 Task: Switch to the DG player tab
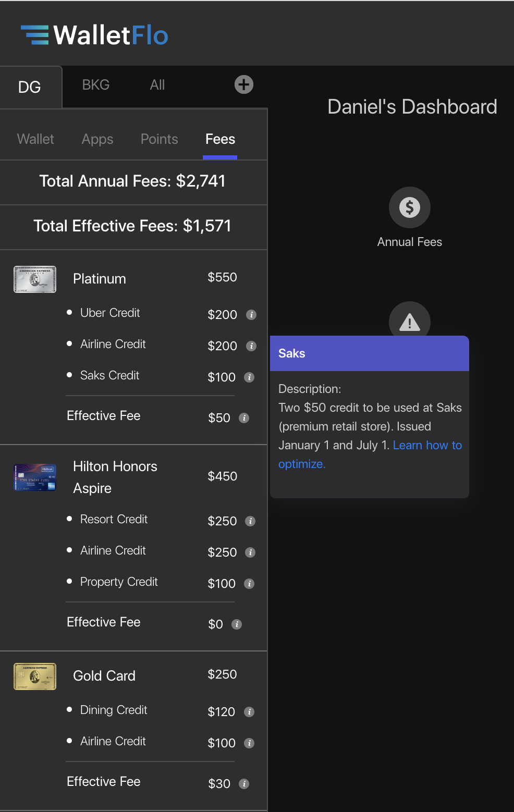pos(31,87)
